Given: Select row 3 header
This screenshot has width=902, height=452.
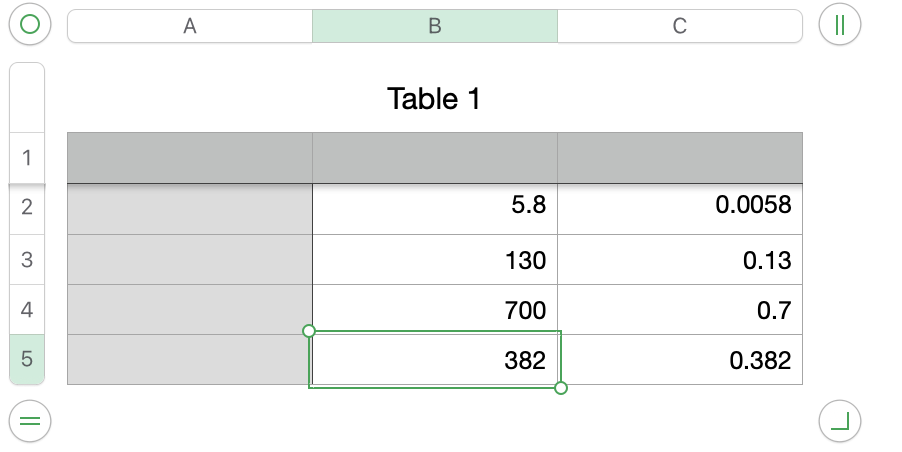Looking at the screenshot, I should [x=27, y=260].
